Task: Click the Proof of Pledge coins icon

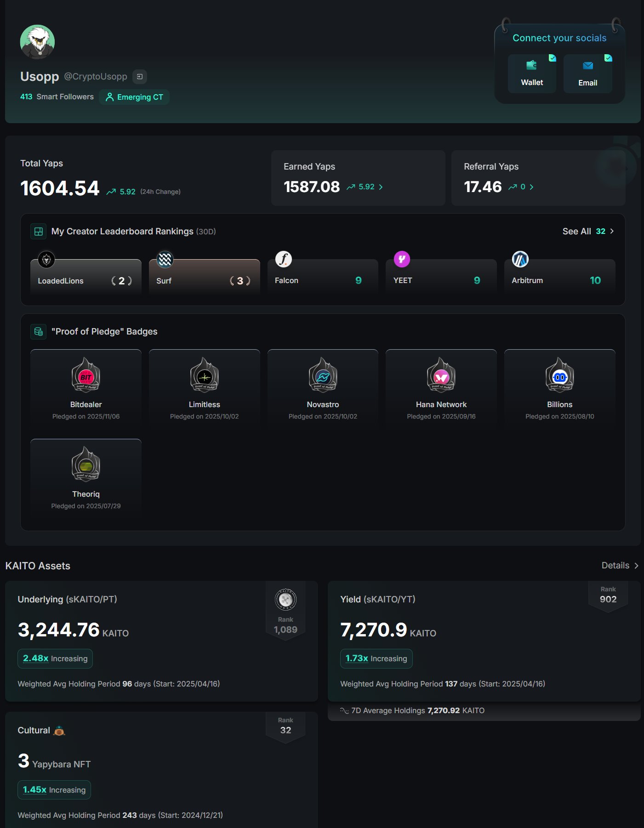Action: [x=39, y=331]
